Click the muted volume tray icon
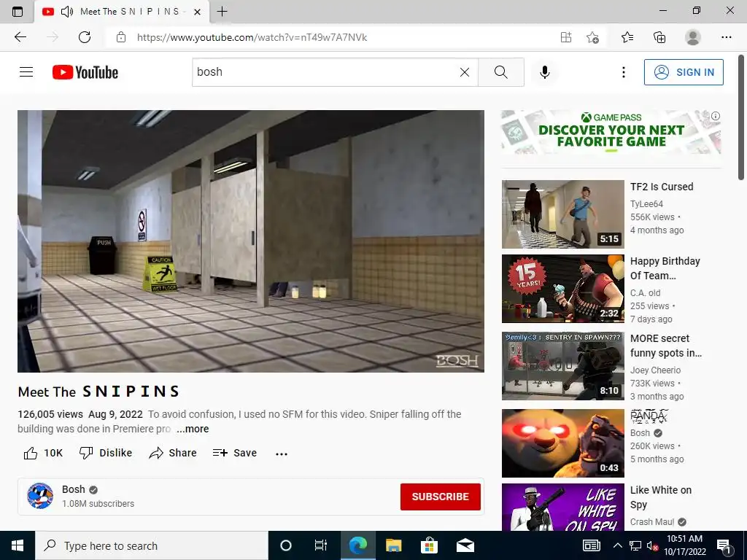The width and height of the screenshot is (747, 560). click(x=652, y=545)
